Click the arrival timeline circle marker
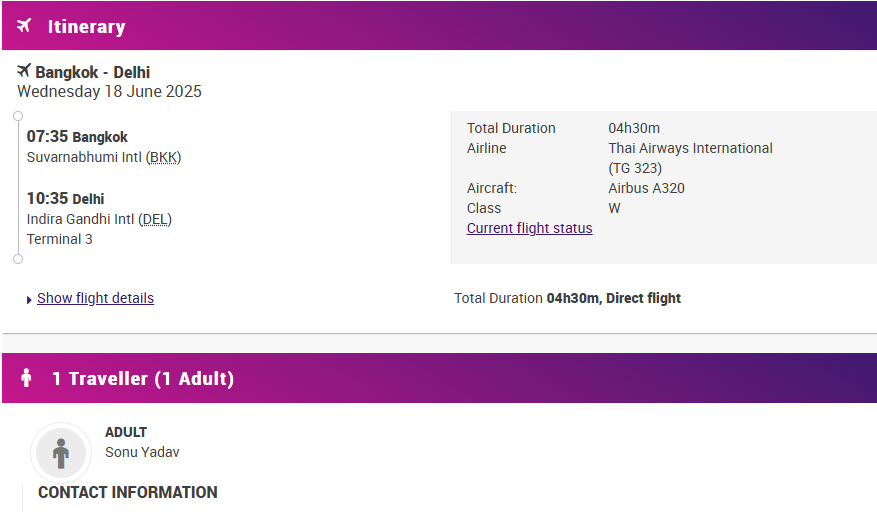This screenshot has height=529, width=877. click(18, 259)
